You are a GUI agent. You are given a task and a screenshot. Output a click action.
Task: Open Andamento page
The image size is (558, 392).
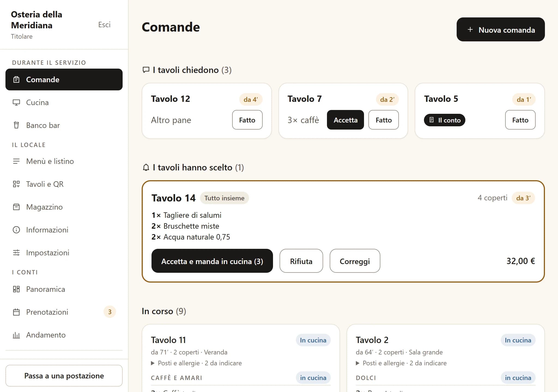click(x=64, y=335)
